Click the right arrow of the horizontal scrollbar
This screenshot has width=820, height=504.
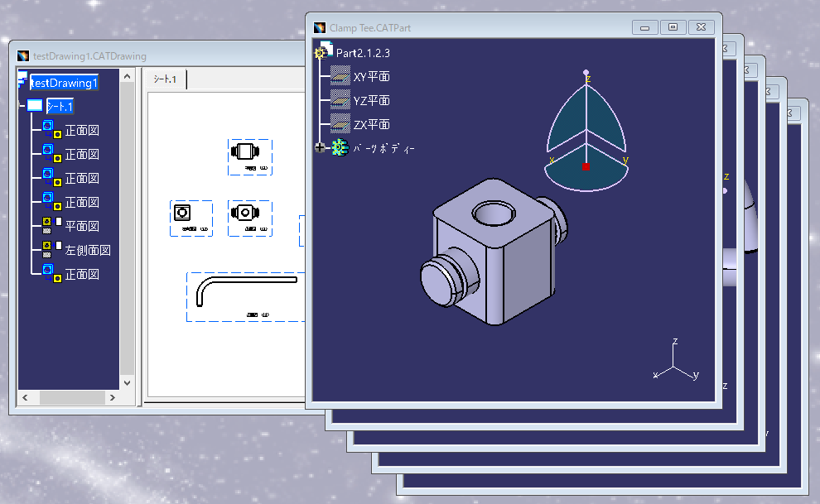tap(113, 397)
